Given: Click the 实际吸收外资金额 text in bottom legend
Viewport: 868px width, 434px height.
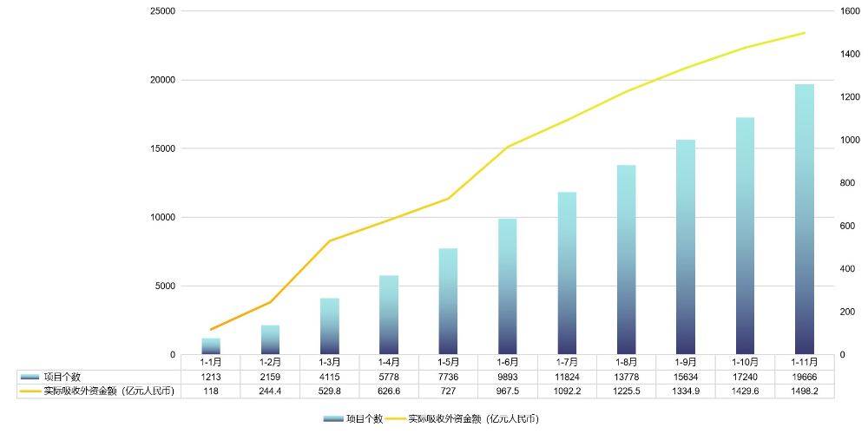Looking at the screenshot, I should [x=472, y=418].
